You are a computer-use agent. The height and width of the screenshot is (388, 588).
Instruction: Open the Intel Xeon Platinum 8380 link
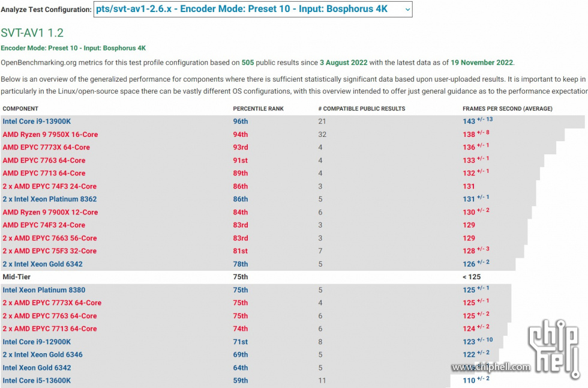pos(44,289)
